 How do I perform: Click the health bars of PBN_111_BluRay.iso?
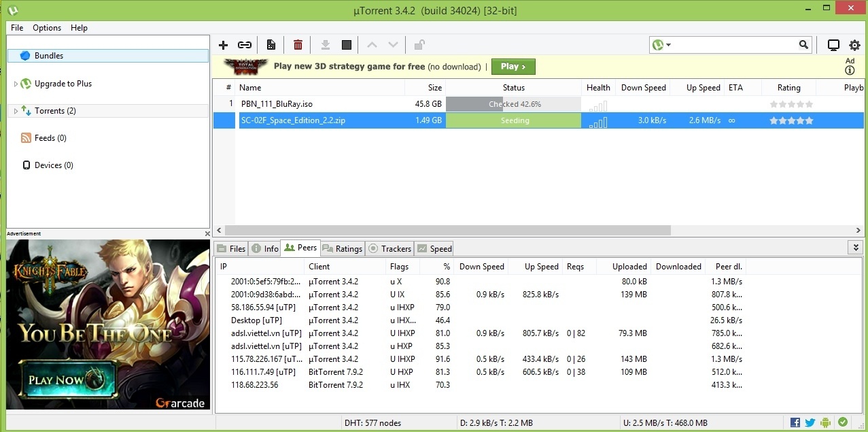click(598, 105)
